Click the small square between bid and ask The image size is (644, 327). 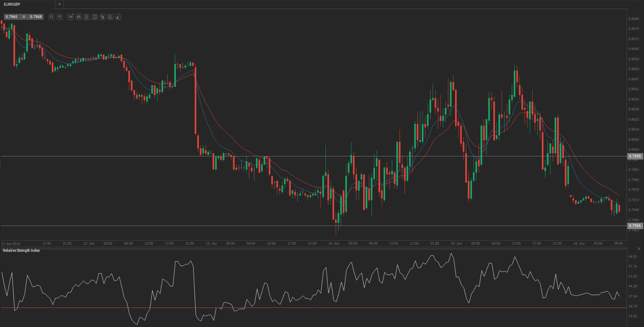pyautogui.click(x=24, y=17)
